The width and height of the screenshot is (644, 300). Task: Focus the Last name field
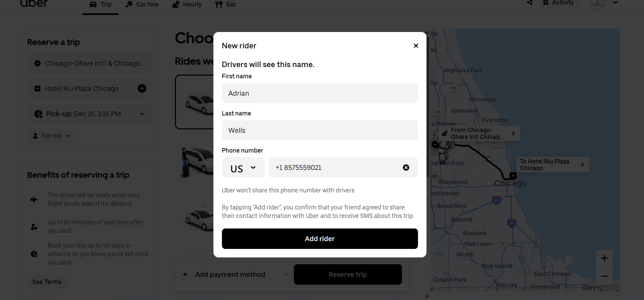click(x=319, y=130)
